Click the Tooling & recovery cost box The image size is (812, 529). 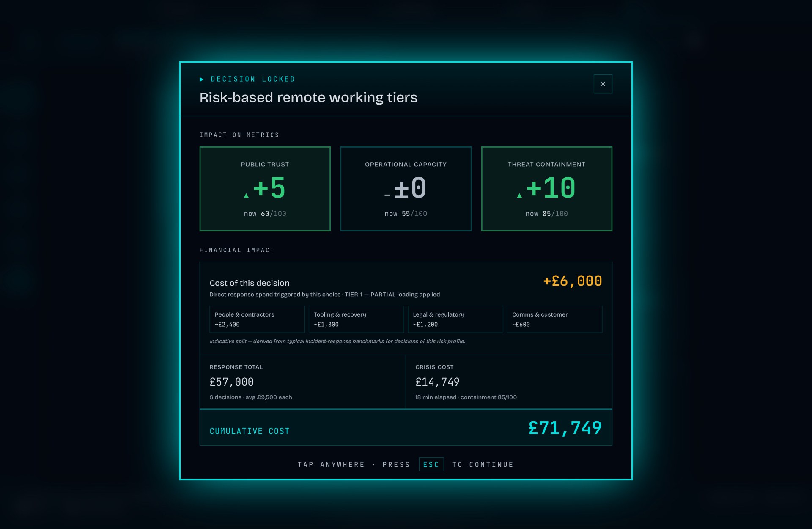tap(356, 319)
